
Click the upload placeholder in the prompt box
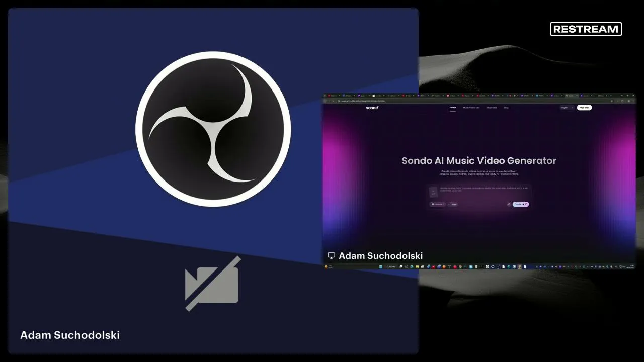pyautogui.click(x=433, y=192)
